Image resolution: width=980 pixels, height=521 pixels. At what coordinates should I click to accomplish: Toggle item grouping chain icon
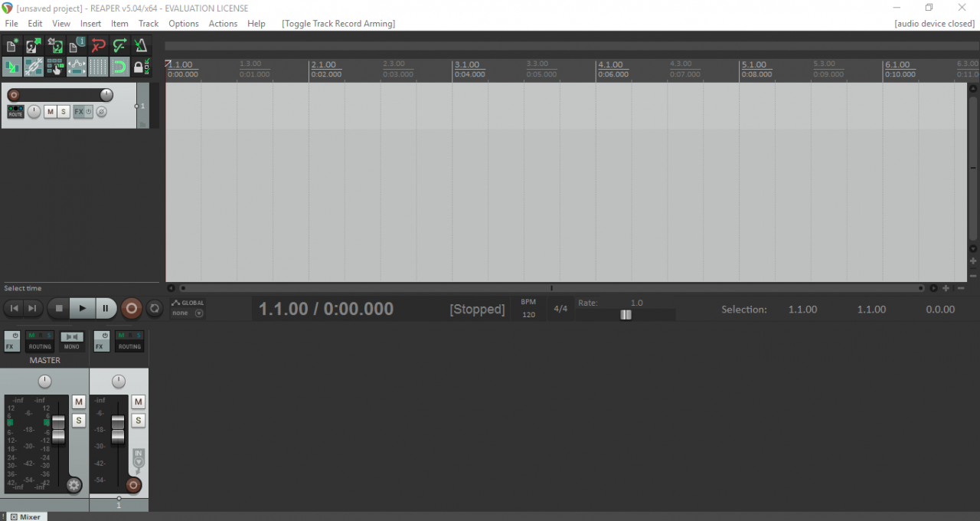[33, 67]
